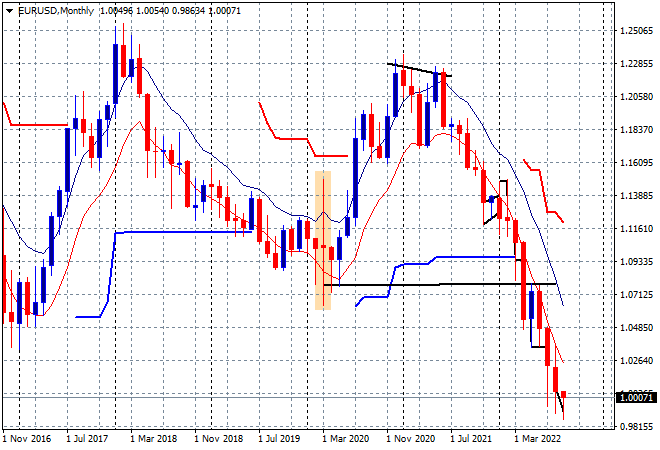Click the current price label 1.00071

[x=636, y=397]
